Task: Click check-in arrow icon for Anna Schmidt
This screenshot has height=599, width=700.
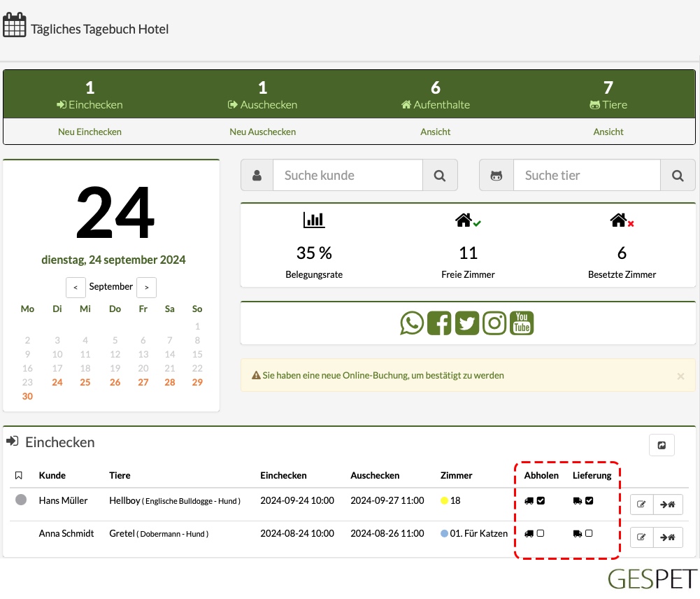Action: point(668,537)
